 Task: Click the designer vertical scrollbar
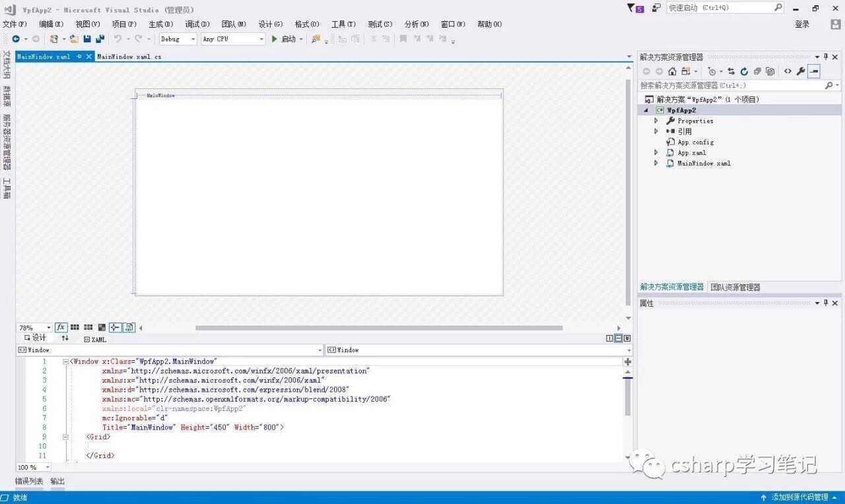[628, 191]
